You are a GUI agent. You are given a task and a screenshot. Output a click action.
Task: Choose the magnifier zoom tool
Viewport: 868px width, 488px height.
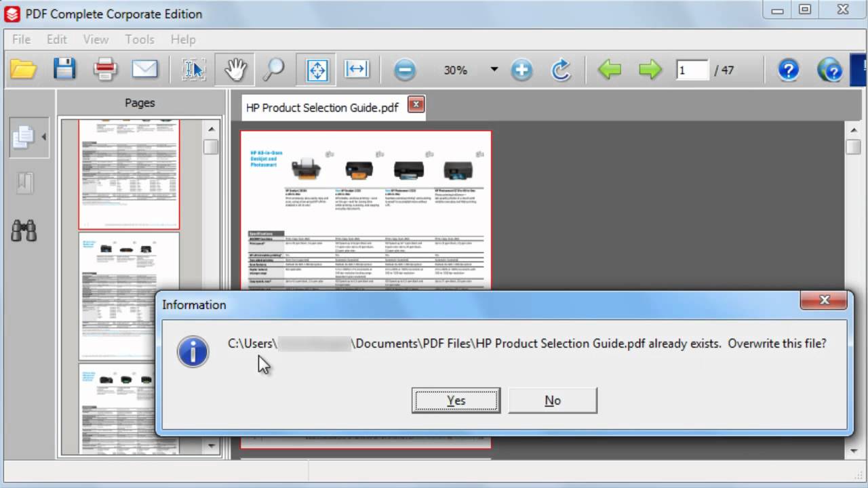coord(274,70)
